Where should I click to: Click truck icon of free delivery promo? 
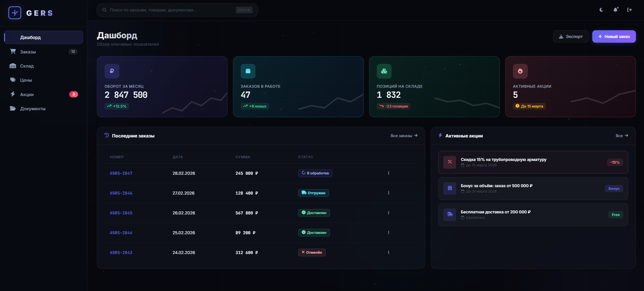tap(450, 215)
